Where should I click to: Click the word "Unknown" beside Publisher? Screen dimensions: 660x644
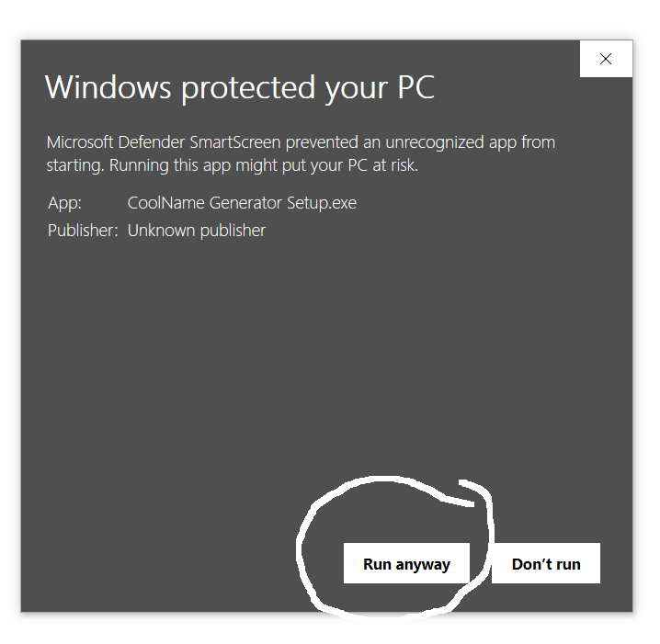159,231
